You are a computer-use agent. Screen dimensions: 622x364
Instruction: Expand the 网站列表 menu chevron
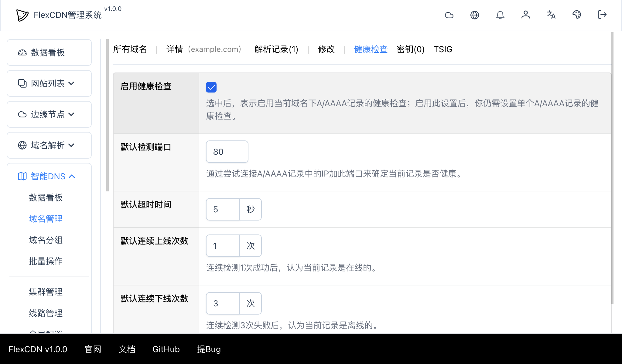pyautogui.click(x=71, y=83)
